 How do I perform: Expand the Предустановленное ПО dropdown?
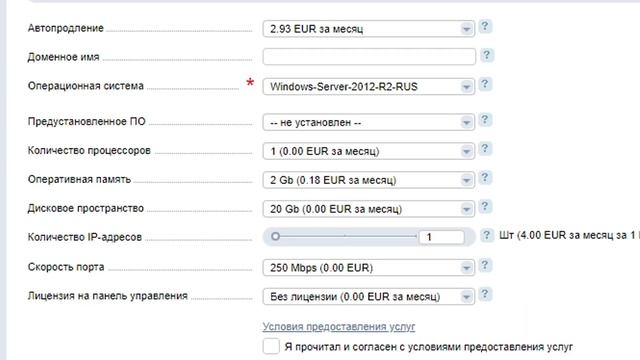click(x=369, y=122)
